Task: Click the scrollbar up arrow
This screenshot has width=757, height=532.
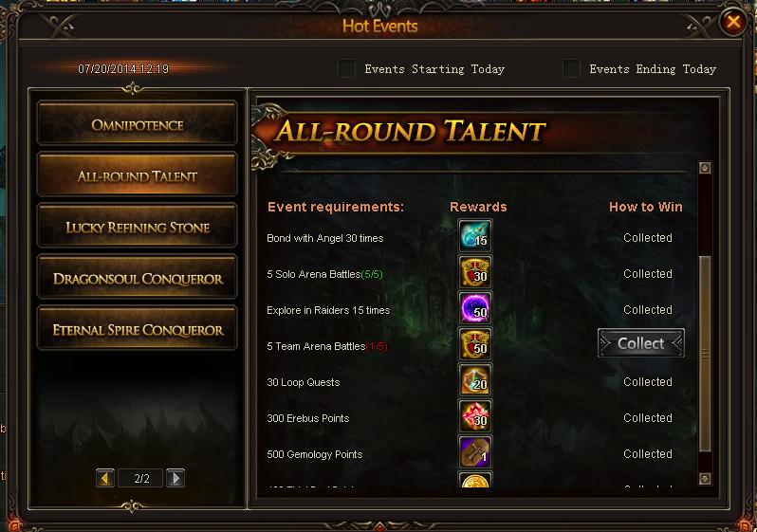Action: coord(705,168)
